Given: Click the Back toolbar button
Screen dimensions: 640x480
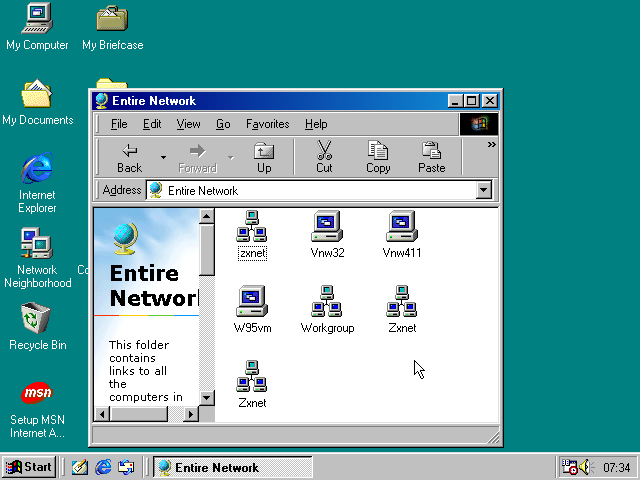Looking at the screenshot, I should [x=129, y=158].
